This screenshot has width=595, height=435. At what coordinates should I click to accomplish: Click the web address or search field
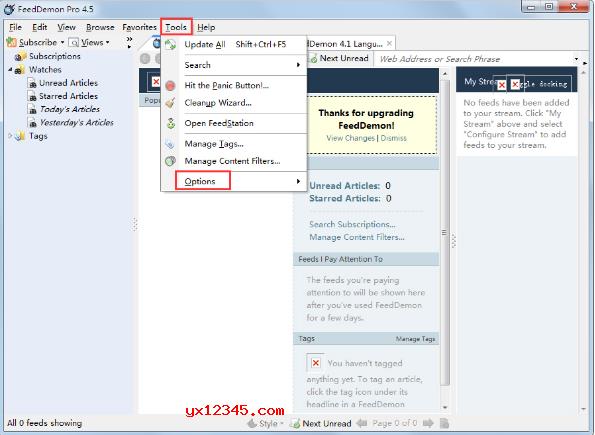coord(475,59)
